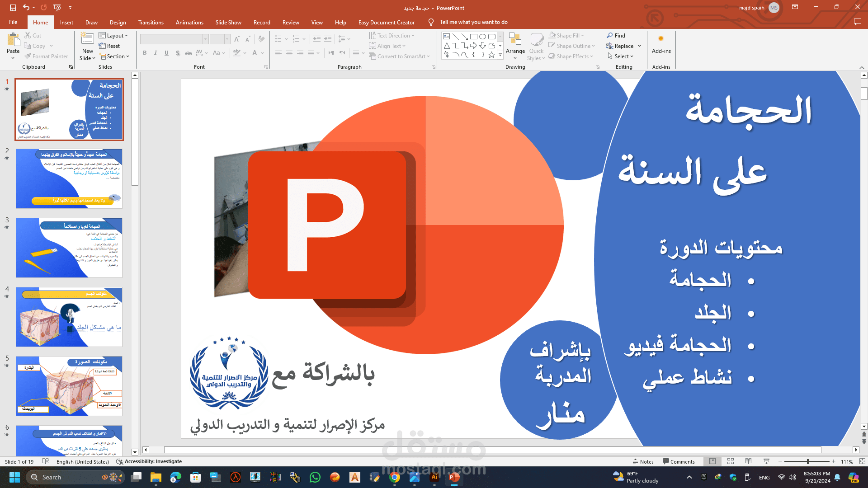The height and width of the screenshot is (488, 868).
Task: Apply Shape Effects
Action: tap(571, 56)
